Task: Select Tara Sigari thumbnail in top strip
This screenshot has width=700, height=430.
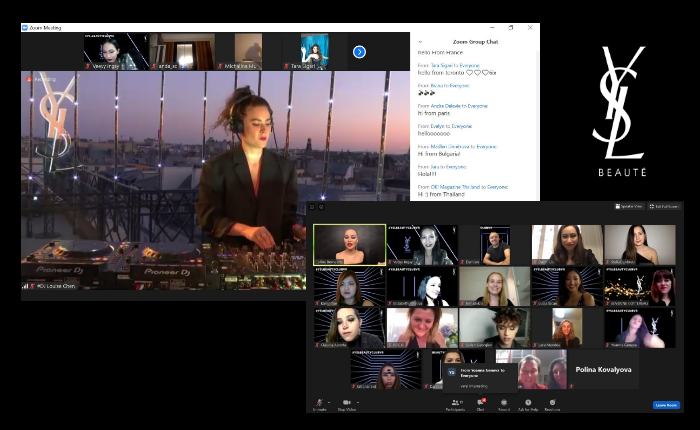Action: (315, 51)
